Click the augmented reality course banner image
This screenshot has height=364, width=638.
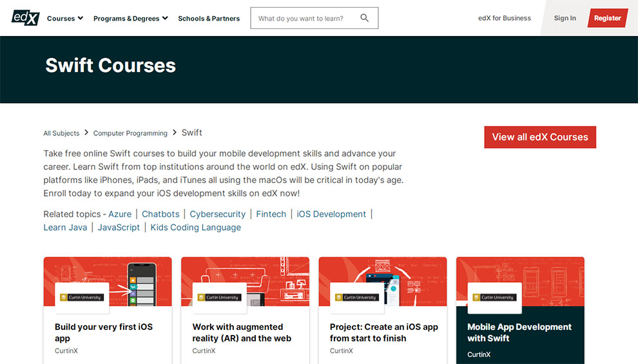coord(245,281)
